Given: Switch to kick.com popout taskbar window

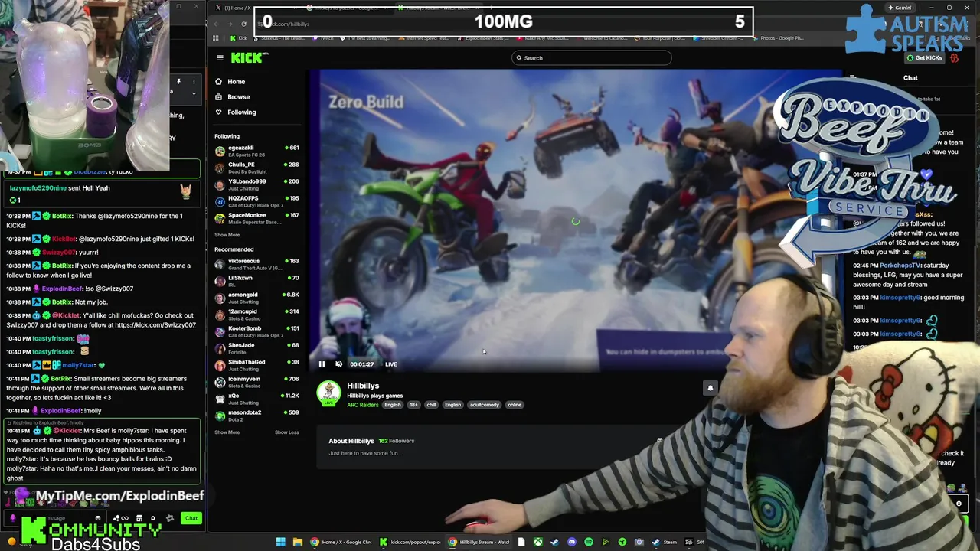Looking at the screenshot, I should point(410,542).
